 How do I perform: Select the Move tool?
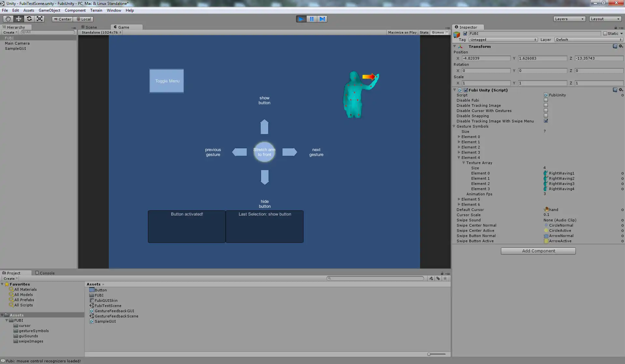pyautogui.click(x=19, y=19)
